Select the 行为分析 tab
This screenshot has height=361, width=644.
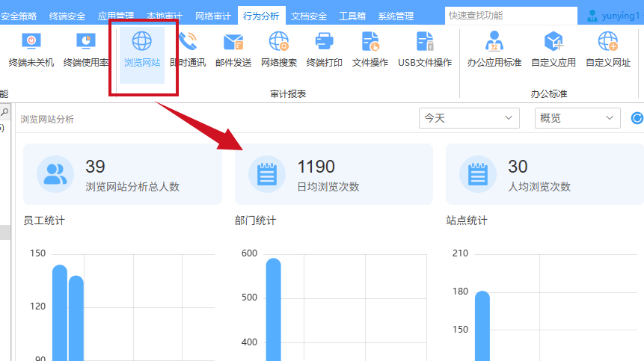point(261,16)
